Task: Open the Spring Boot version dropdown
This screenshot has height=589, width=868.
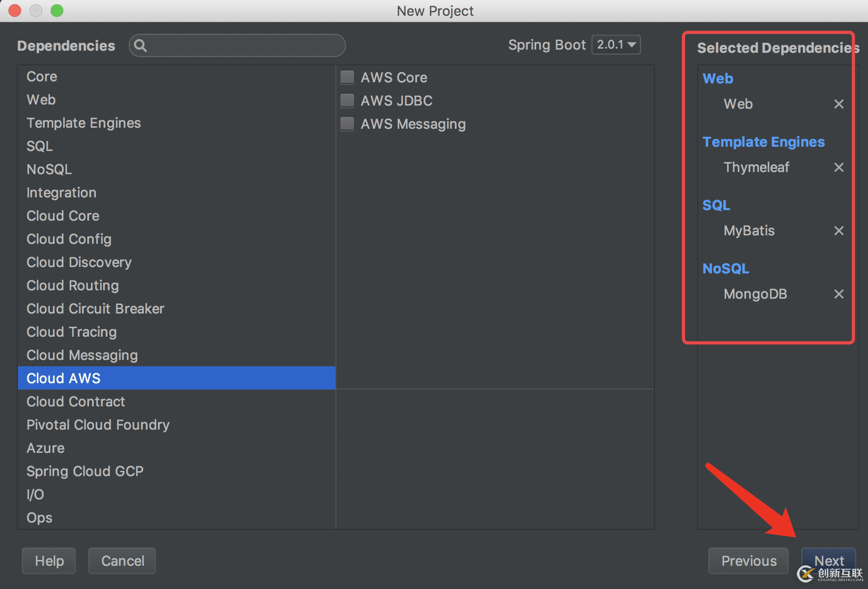Action: point(616,45)
